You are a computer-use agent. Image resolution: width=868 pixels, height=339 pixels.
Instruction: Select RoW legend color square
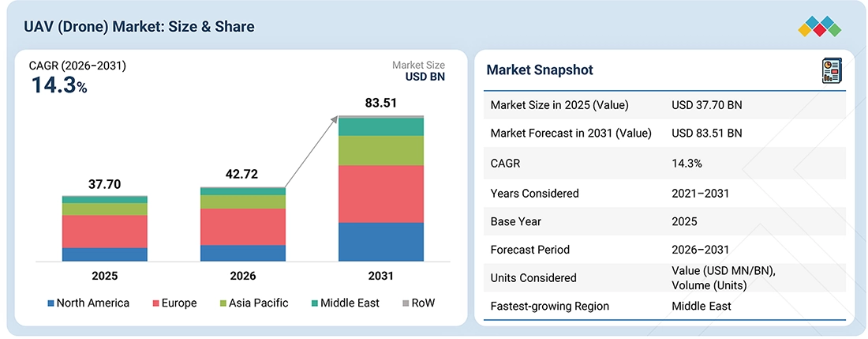(x=406, y=303)
